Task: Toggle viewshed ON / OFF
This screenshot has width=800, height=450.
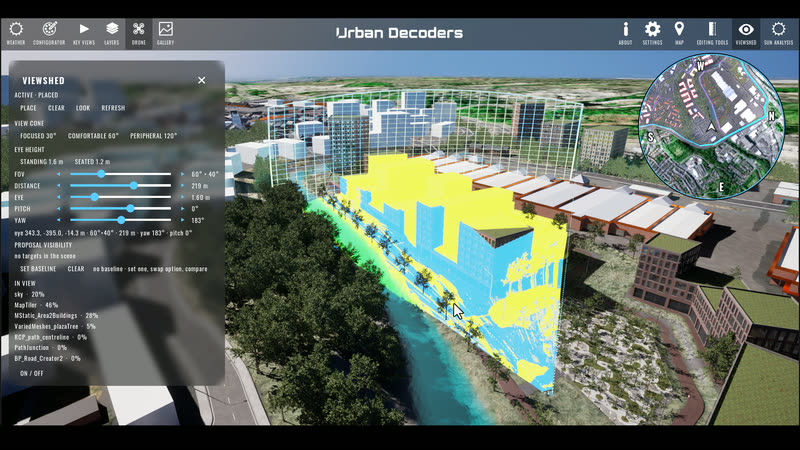Action: [x=32, y=373]
